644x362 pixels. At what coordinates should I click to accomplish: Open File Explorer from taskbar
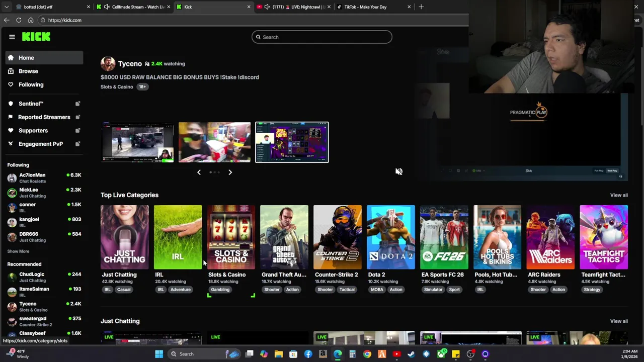(x=279, y=354)
